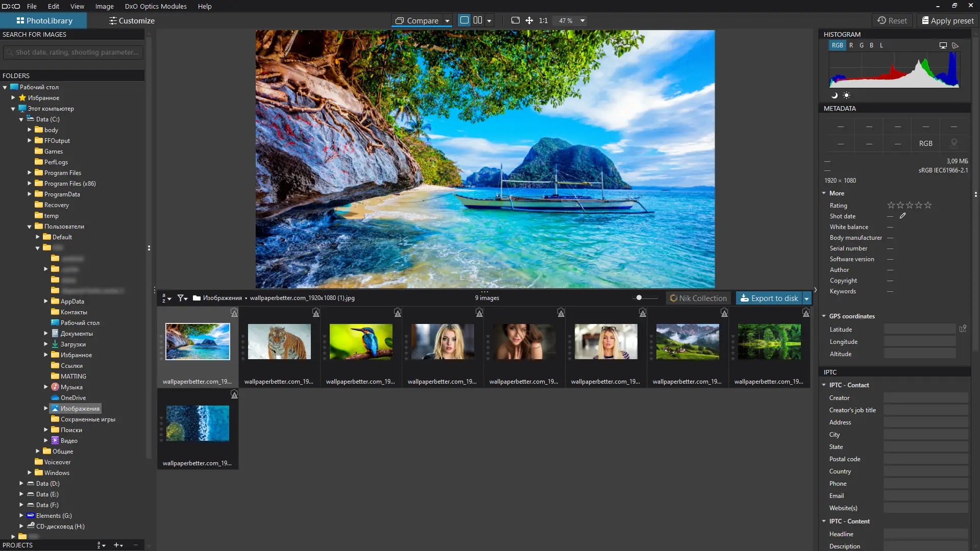Click the pencil icon next to Shot date
The image size is (980, 551).
(x=902, y=216)
